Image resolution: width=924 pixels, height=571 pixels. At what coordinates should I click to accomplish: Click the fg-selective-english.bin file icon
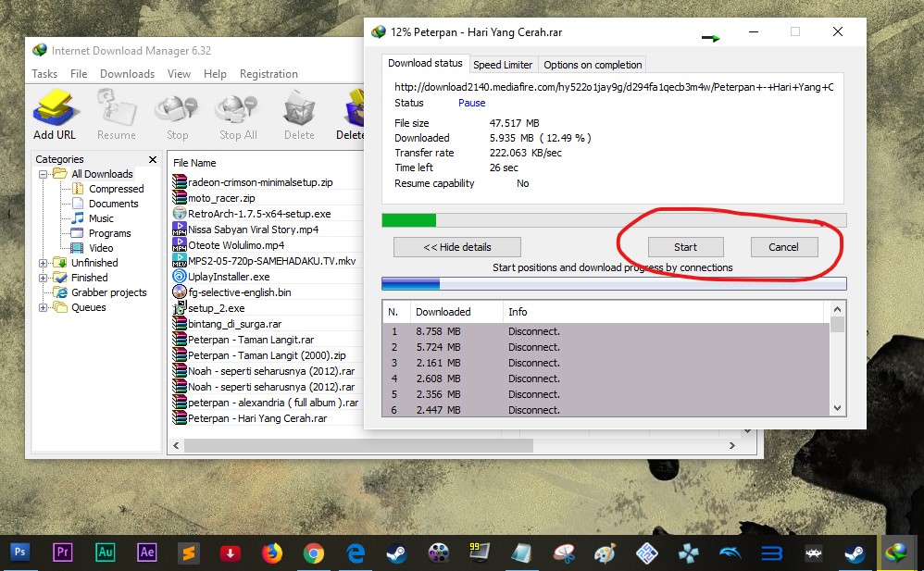point(179,292)
